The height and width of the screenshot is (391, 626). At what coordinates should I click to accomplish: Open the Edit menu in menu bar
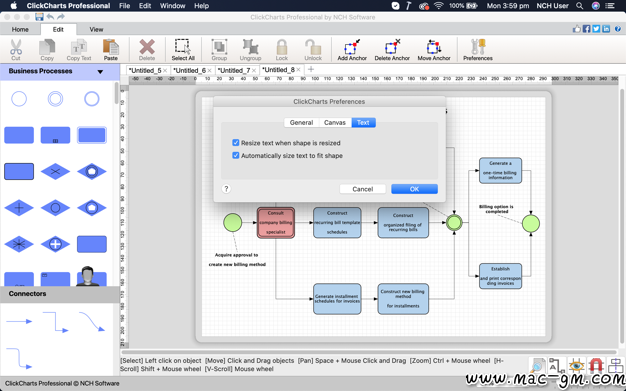coord(145,6)
